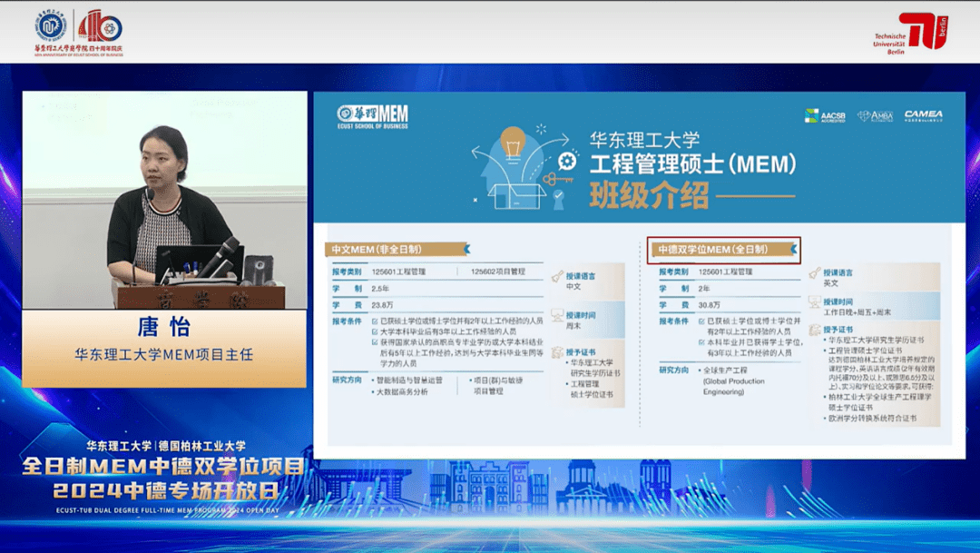The image size is (980, 553).
Task: Click the 授课语言 icon in 中文MEM column
Action: click(557, 275)
